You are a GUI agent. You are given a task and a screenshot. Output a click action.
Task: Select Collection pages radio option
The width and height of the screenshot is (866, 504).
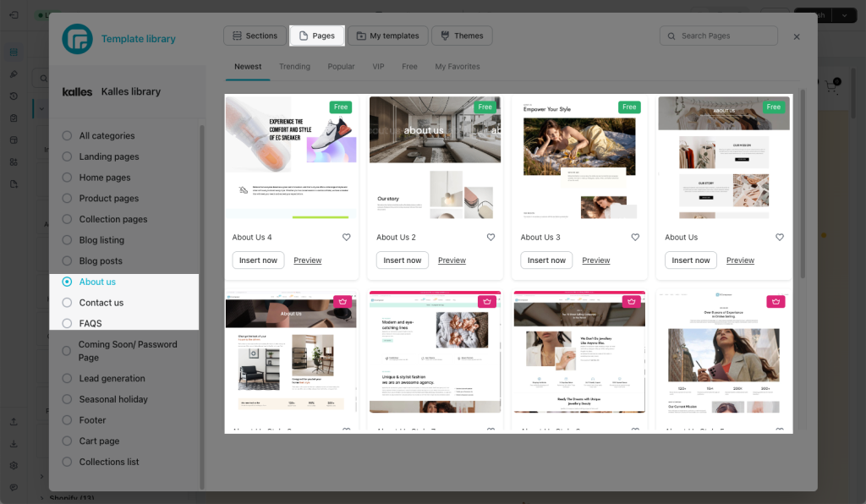point(67,219)
